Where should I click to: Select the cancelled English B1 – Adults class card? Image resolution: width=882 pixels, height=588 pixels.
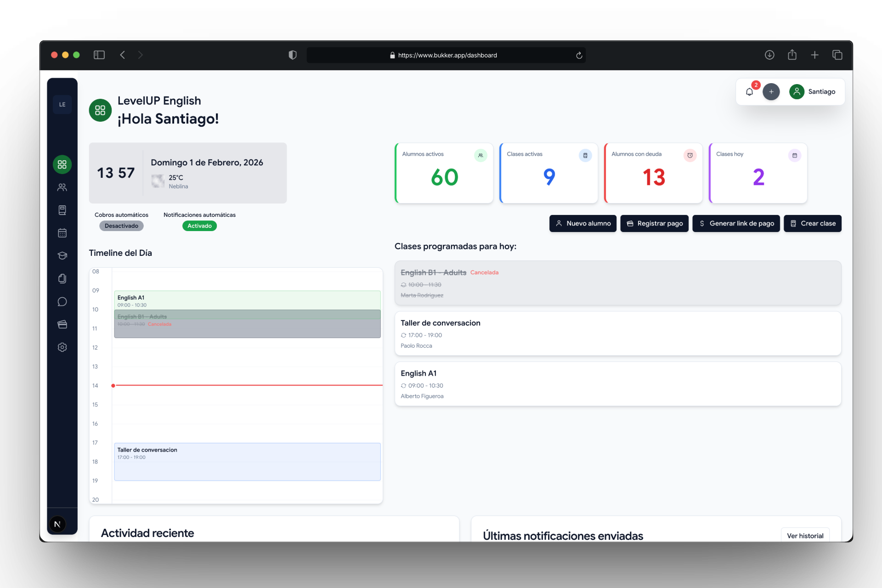[x=617, y=283]
